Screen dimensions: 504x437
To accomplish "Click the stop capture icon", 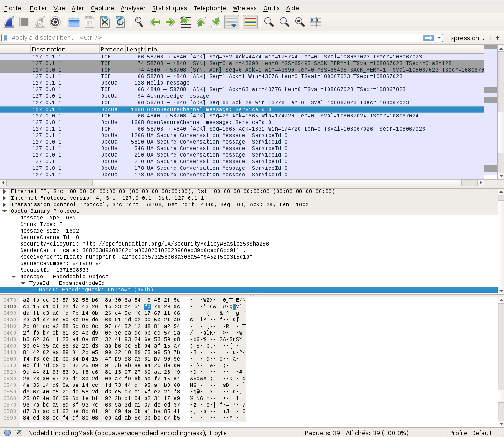I will (x=23, y=22).
